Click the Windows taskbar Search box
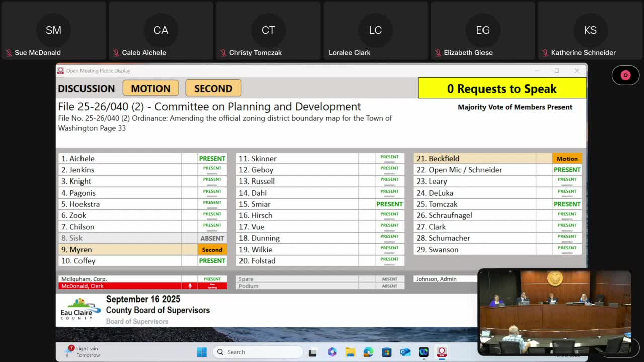 click(x=257, y=352)
